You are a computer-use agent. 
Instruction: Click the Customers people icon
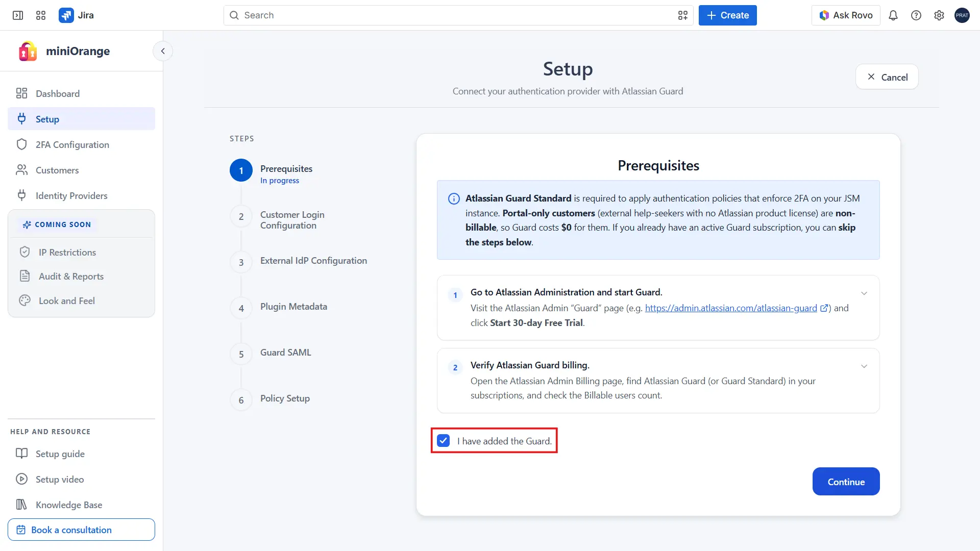(21, 170)
